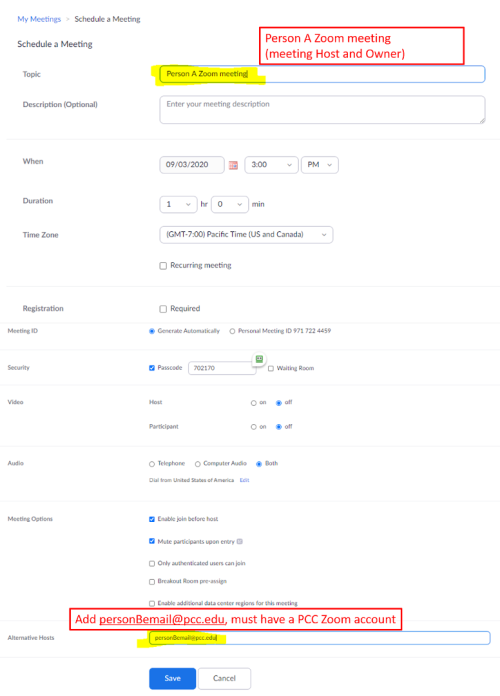Check Only authenticated users can join
Viewport: 500px width, 696px height.
(152, 563)
